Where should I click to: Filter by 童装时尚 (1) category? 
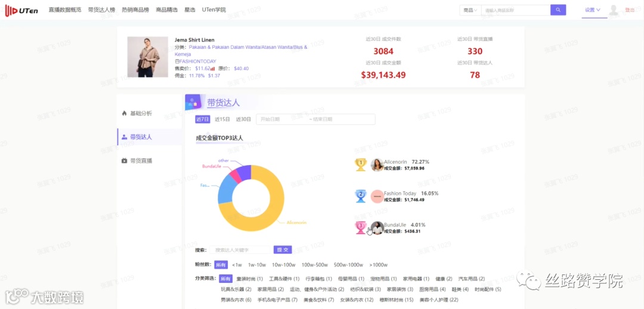[x=250, y=279]
